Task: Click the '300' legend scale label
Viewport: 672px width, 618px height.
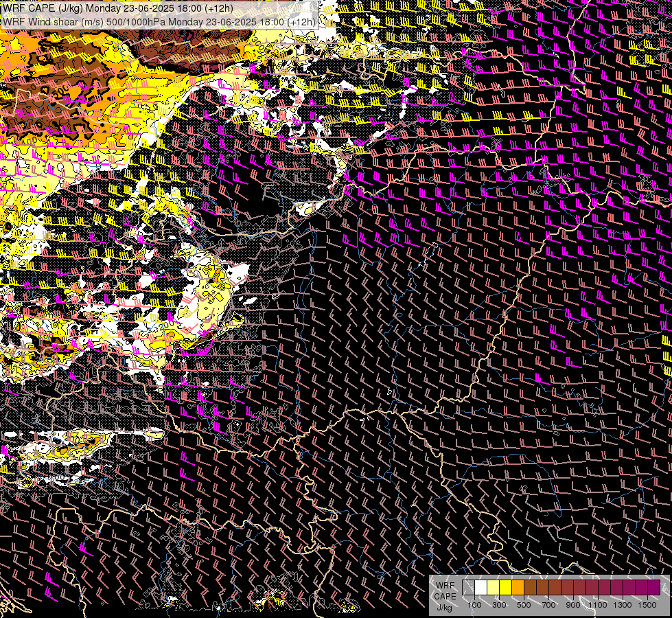Action: pyautogui.click(x=499, y=605)
